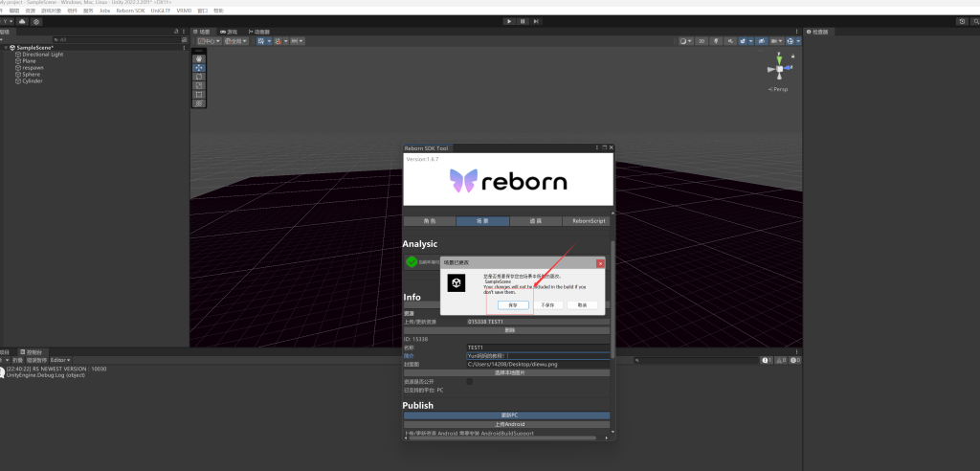Open the Reborn SDK menu
Image resolution: width=980 pixels, height=471 pixels.
[130, 11]
